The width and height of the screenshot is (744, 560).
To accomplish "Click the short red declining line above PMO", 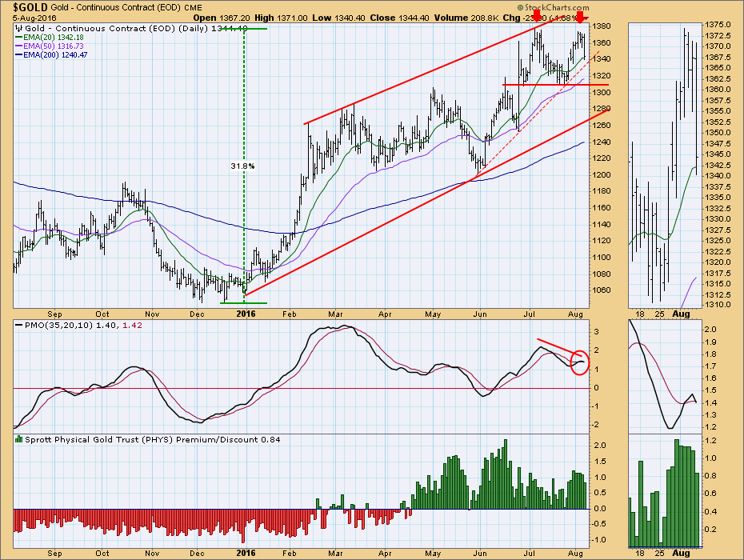I will (x=555, y=347).
